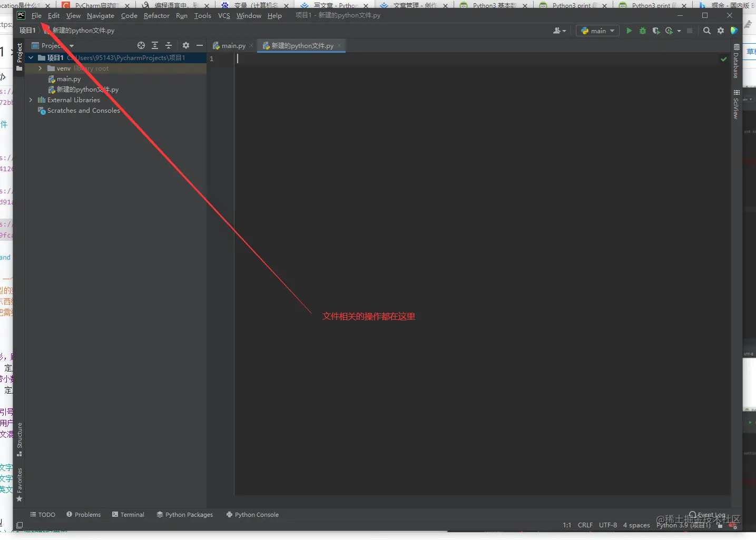The width and height of the screenshot is (756, 540).
Task: Open Project panel options gear
Action: pos(186,46)
